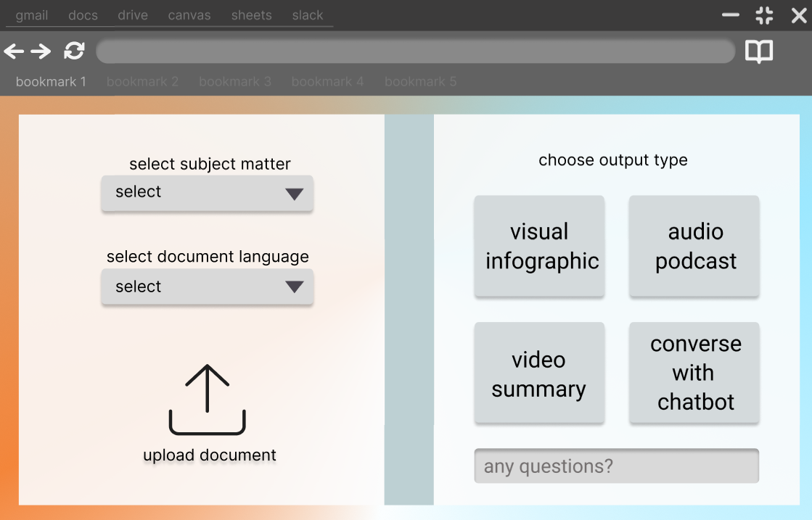Go forward with the right arrow icon
Viewport: 812px width, 520px height.
(41, 51)
